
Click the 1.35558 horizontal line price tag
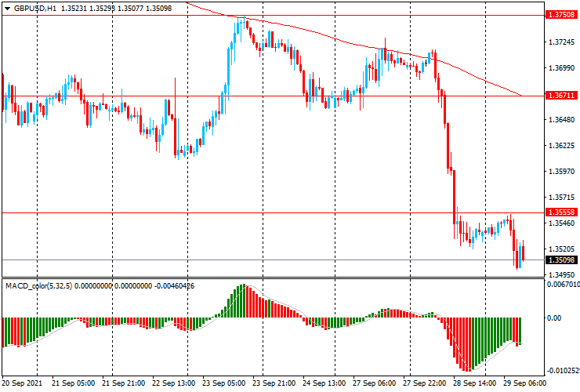pyautogui.click(x=561, y=212)
